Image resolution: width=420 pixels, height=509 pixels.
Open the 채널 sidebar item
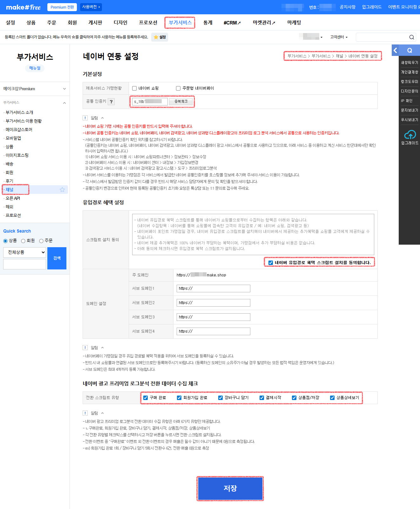click(10, 190)
